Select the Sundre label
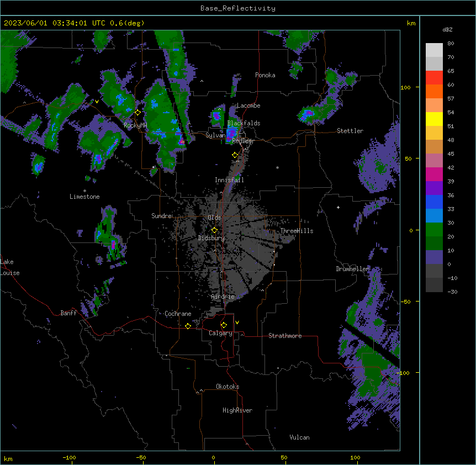476x465 pixels. [161, 216]
